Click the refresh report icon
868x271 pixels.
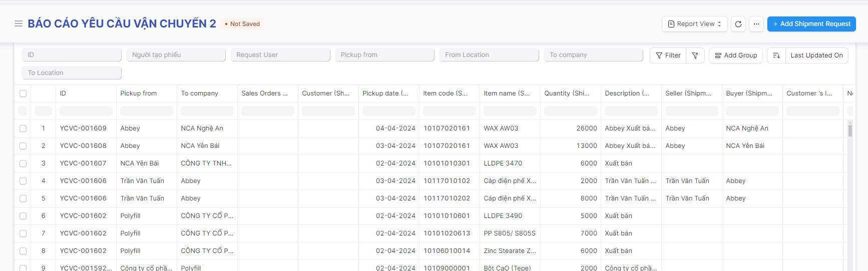coord(738,24)
